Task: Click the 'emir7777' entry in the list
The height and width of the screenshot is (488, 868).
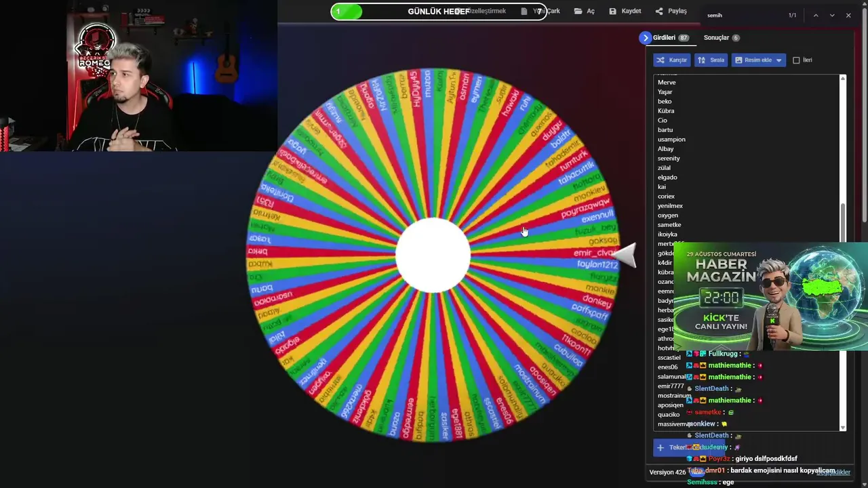Action: click(x=671, y=386)
